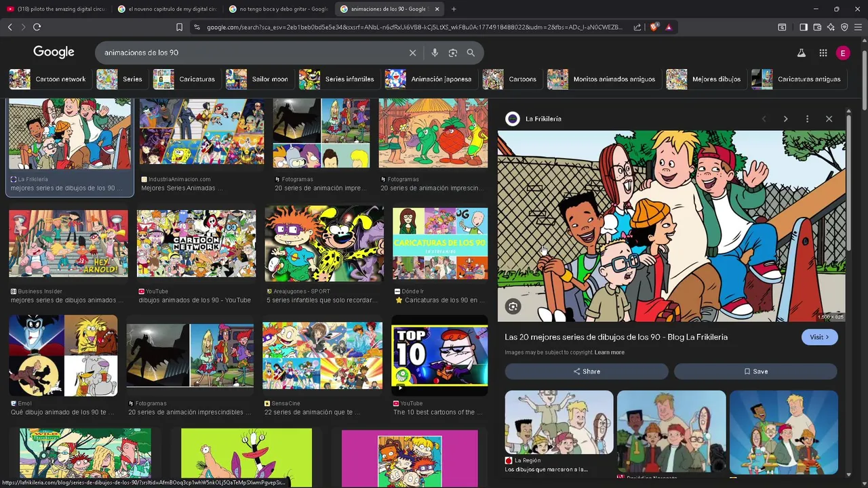Open the Areajugones Rugrats thumbnail

tap(324, 244)
